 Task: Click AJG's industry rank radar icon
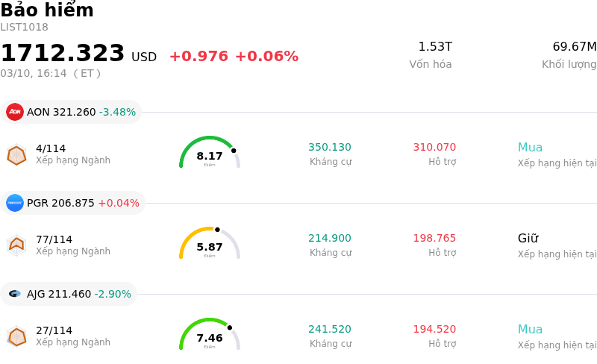pos(16,336)
